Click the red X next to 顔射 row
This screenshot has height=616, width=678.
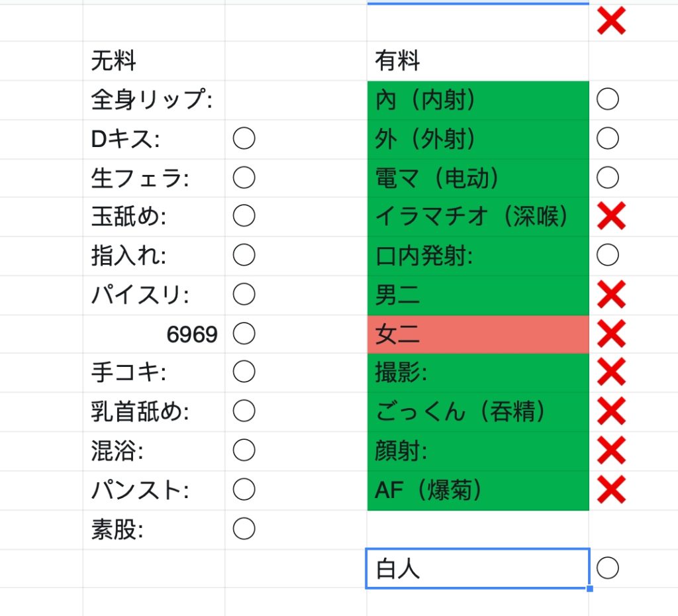pyautogui.click(x=611, y=450)
